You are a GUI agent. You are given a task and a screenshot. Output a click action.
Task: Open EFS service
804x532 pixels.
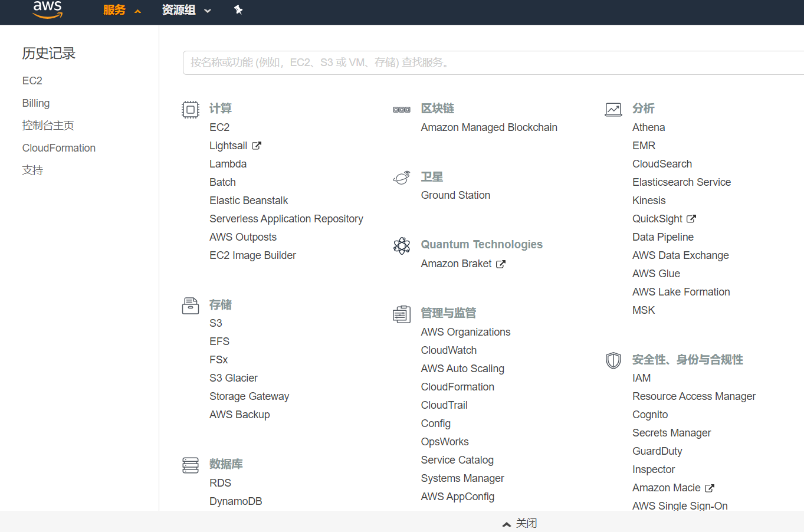click(219, 341)
